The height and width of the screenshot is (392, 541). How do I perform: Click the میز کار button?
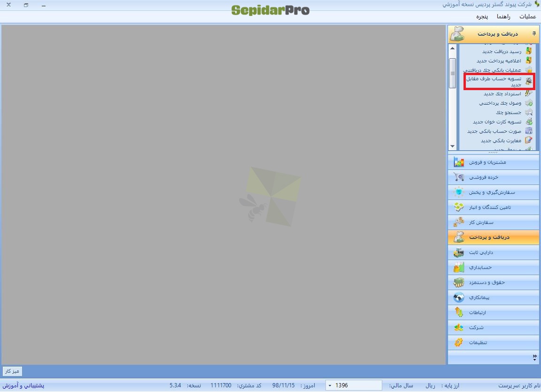(x=12, y=371)
